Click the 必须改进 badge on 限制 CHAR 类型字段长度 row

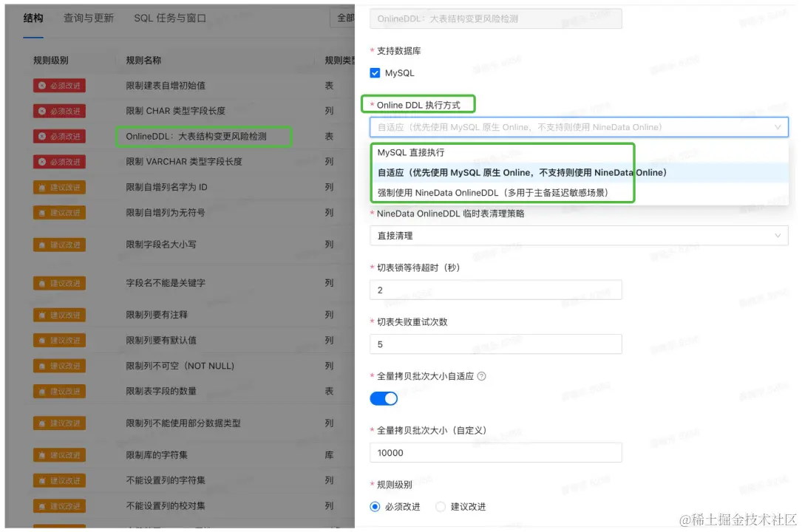59,111
